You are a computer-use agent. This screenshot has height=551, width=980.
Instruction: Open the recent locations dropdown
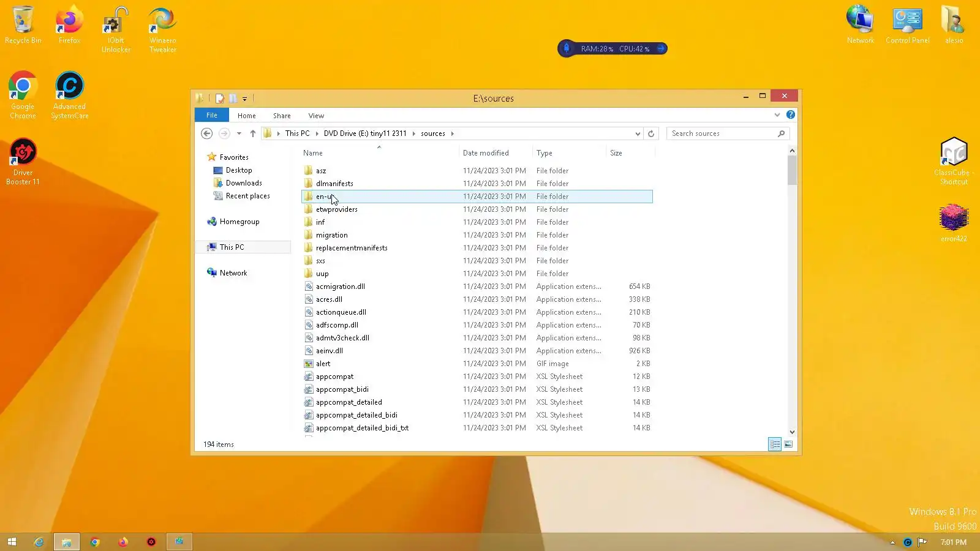pos(239,133)
